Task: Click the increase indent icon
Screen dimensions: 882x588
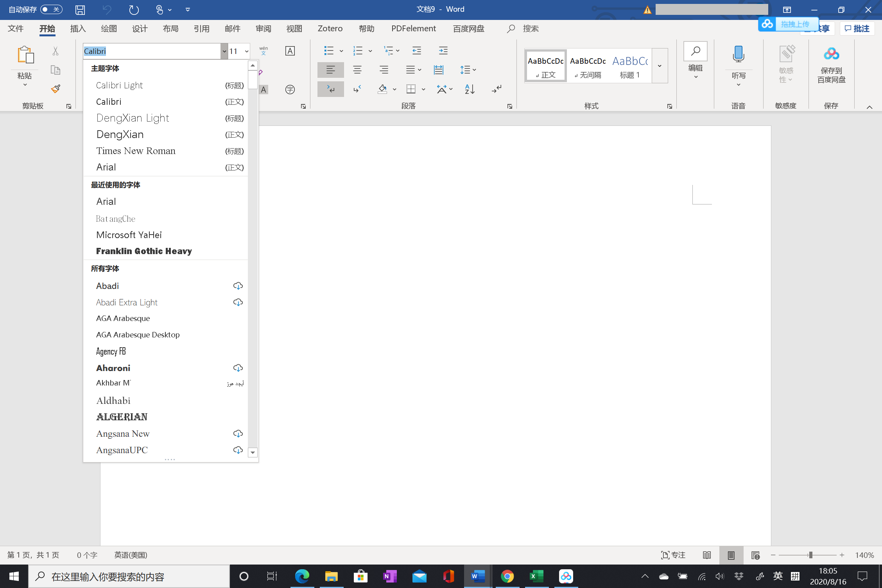Action: 443,50
